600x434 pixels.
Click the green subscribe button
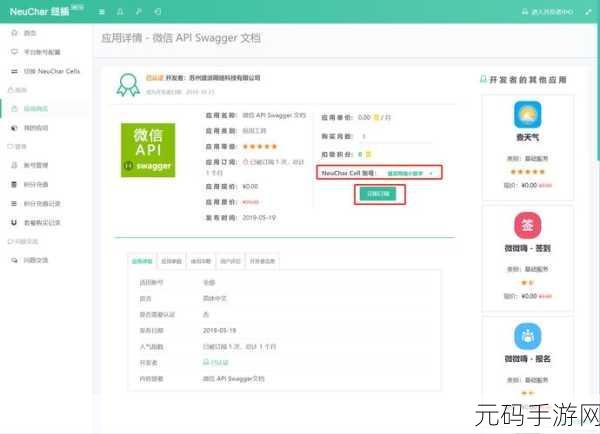pyautogui.click(x=378, y=194)
